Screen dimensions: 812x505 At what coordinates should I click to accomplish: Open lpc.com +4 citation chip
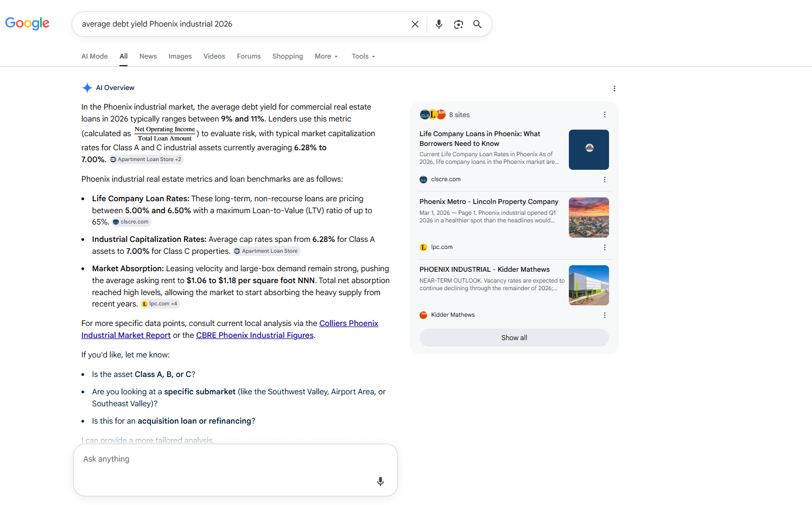[x=160, y=304]
